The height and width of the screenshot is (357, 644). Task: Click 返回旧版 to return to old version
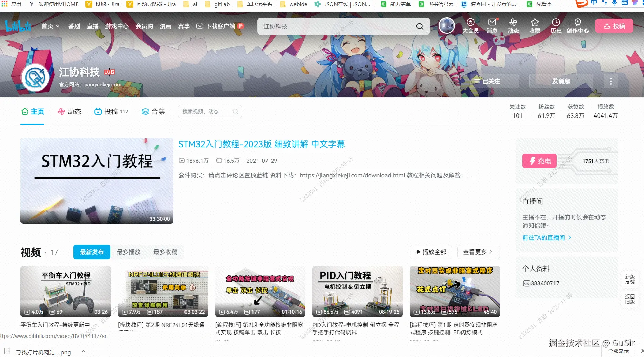pos(630,299)
